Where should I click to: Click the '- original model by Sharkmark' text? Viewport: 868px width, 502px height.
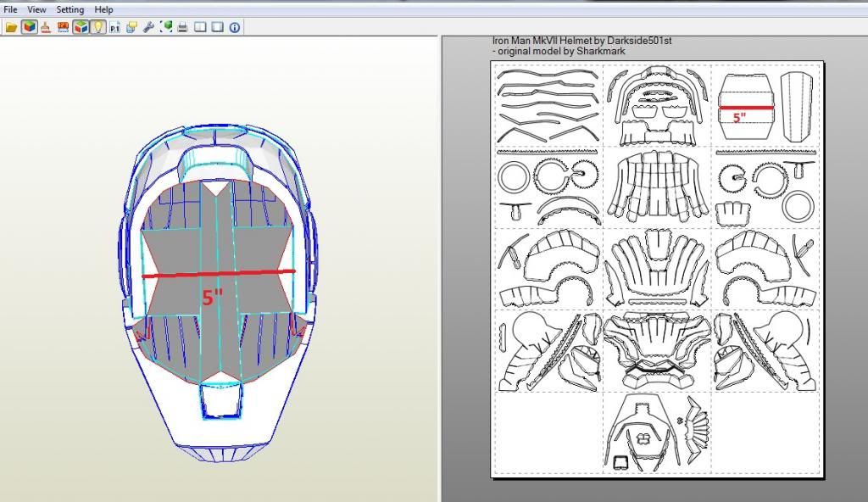559,51
